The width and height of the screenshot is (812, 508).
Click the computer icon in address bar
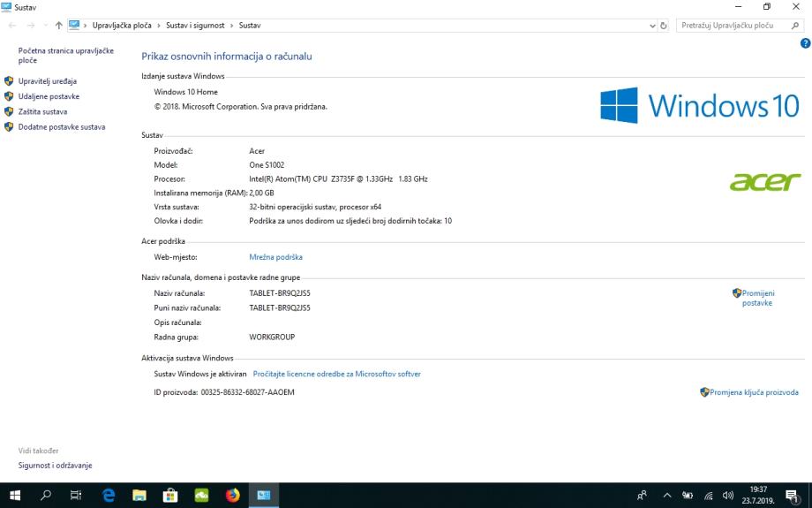74,25
